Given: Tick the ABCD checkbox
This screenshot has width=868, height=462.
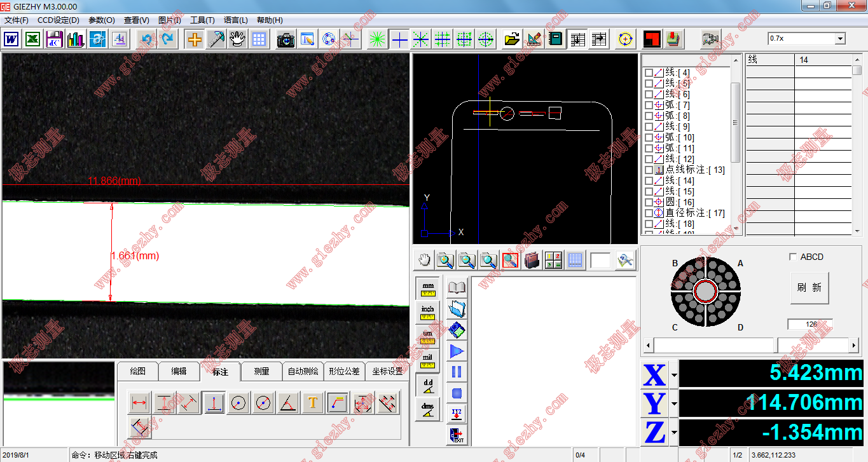Looking at the screenshot, I should tap(792, 257).
